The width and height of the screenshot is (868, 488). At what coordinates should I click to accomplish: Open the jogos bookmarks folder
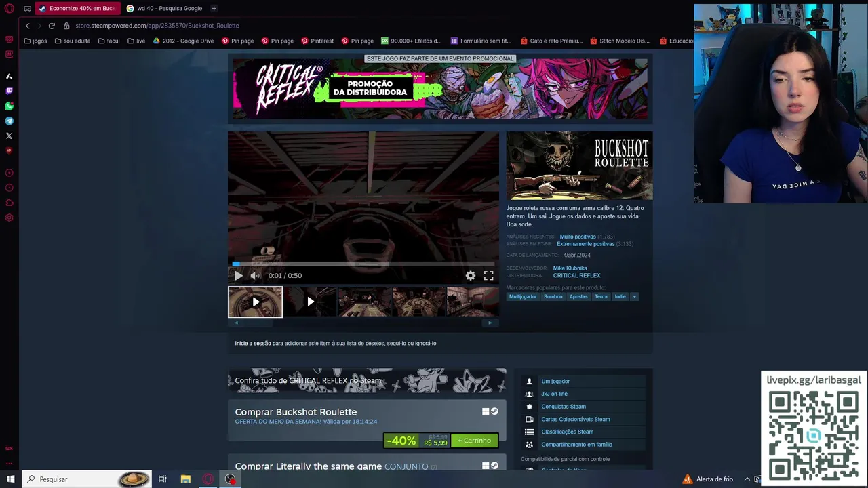click(35, 41)
